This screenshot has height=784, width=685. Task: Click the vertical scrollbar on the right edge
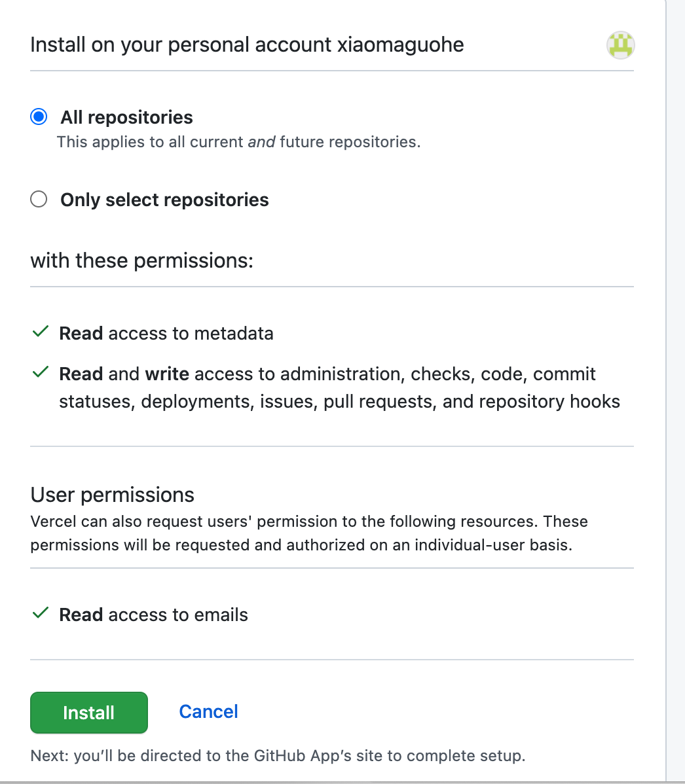[x=675, y=393]
